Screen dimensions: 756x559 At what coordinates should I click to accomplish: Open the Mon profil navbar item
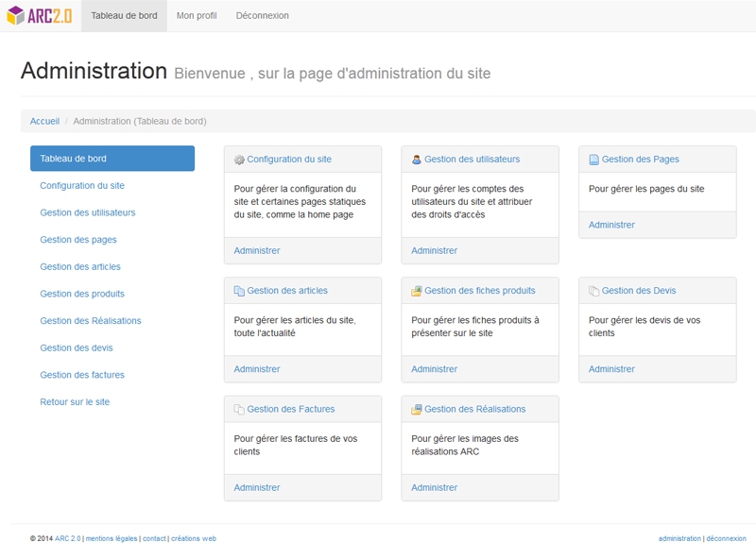point(197,16)
